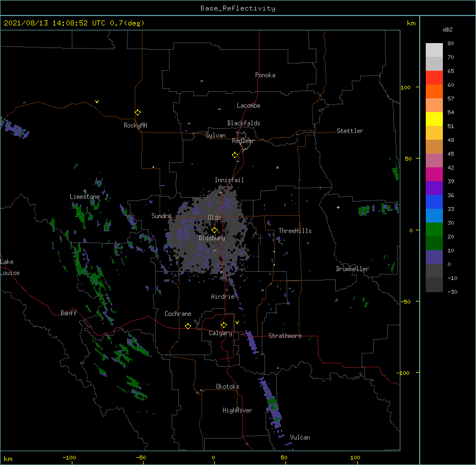Click the ThreeHills town label
The width and height of the screenshot is (476, 465).
(295, 231)
